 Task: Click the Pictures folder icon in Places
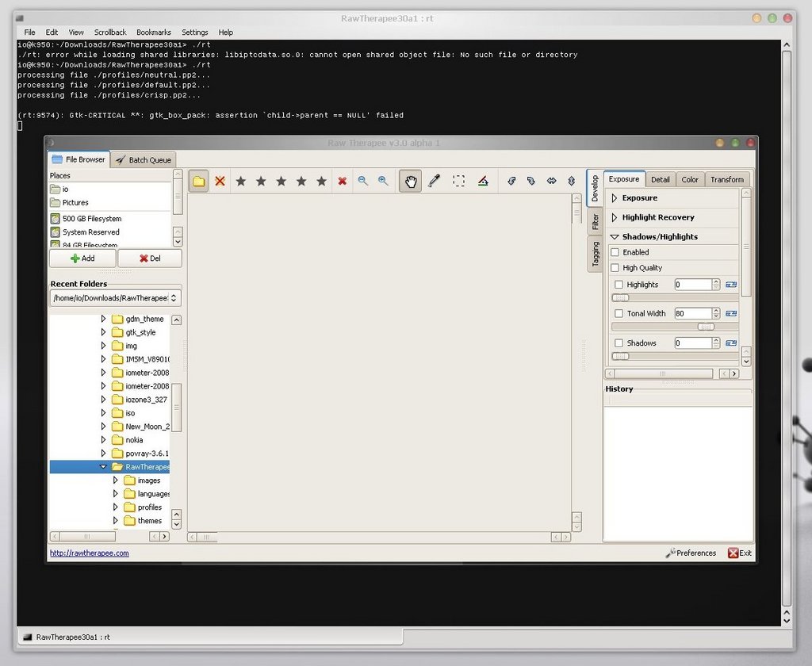(x=55, y=202)
